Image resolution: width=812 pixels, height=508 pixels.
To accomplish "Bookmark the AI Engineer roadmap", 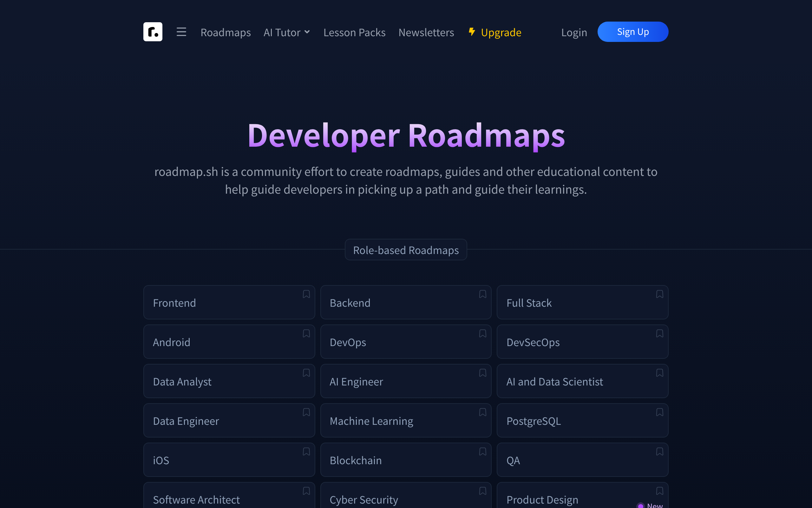I will [482, 373].
